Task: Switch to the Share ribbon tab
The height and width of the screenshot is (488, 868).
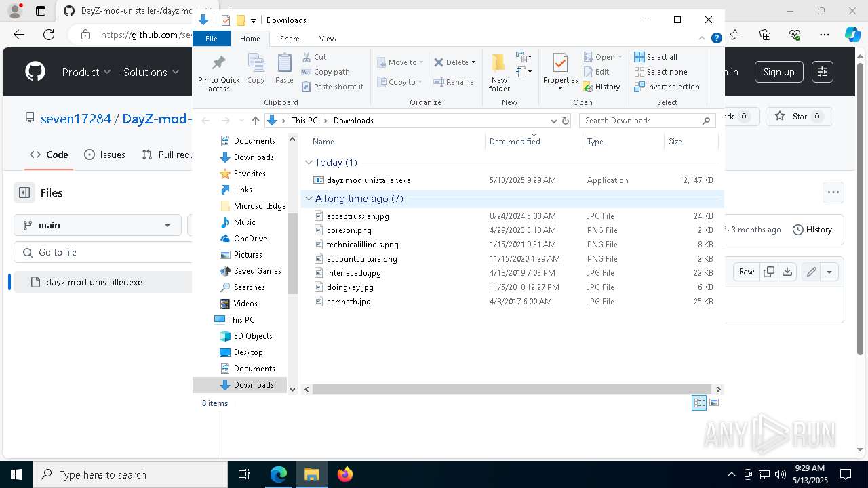Action: pos(290,39)
